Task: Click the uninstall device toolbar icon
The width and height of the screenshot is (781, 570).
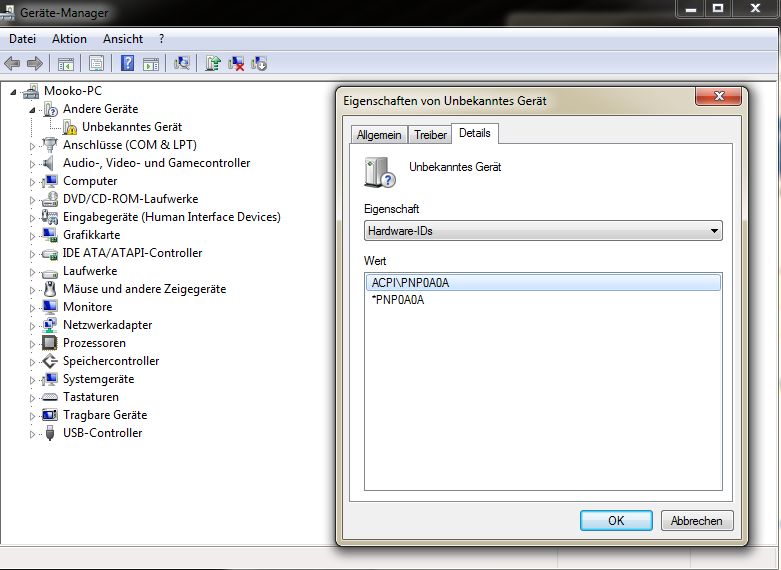Action: pyautogui.click(x=237, y=63)
